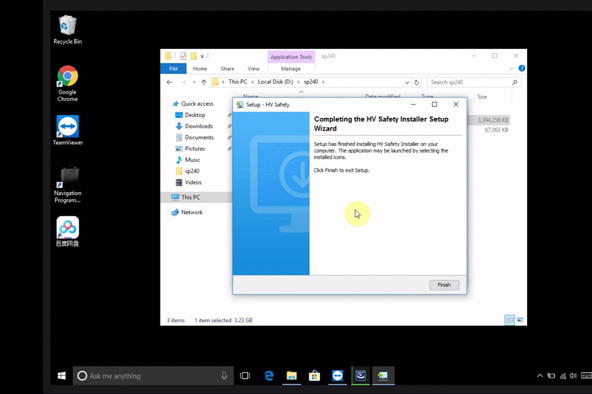Click Finish to exit HV Safety setup
Screen dimensions: 592x394
click(444, 285)
